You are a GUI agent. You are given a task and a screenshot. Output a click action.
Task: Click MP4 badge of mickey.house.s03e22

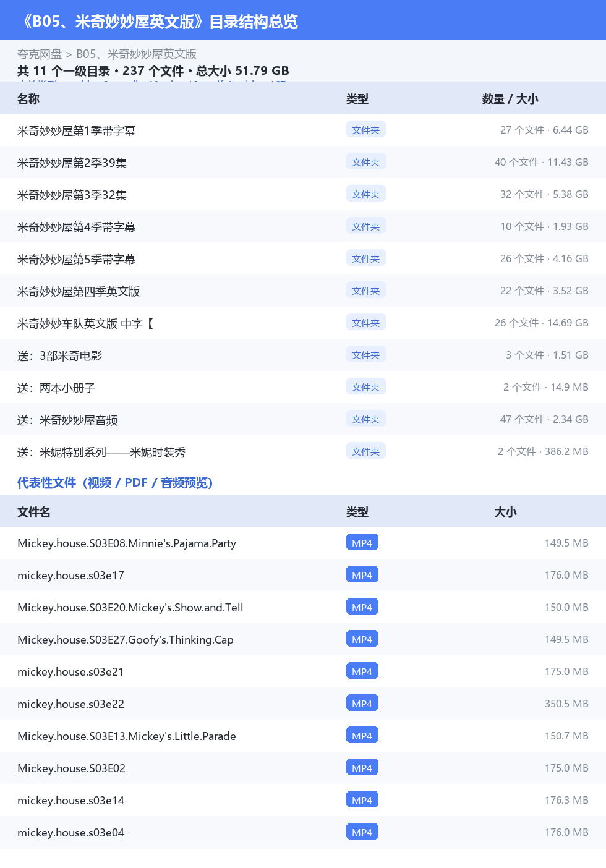click(x=362, y=703)
